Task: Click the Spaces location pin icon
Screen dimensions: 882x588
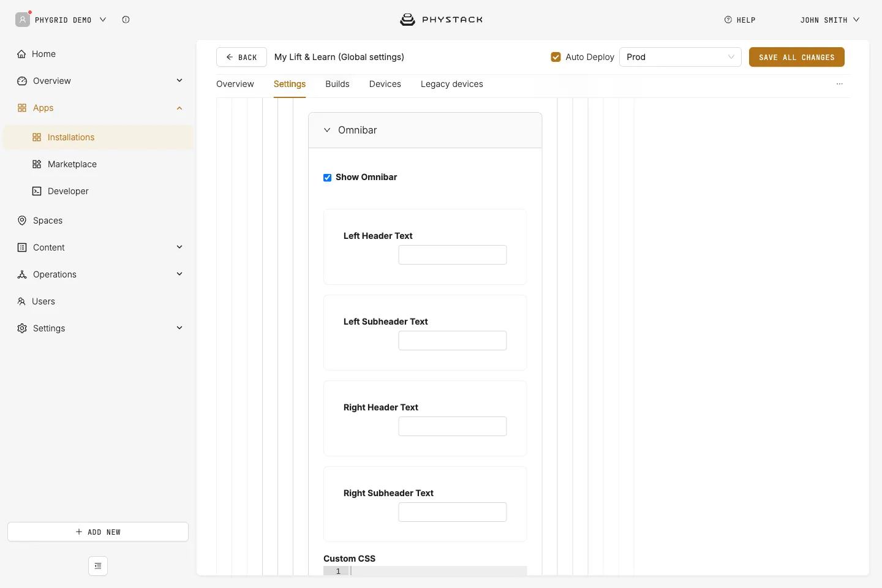Action: pyautogui.click(x=22, y=221)
